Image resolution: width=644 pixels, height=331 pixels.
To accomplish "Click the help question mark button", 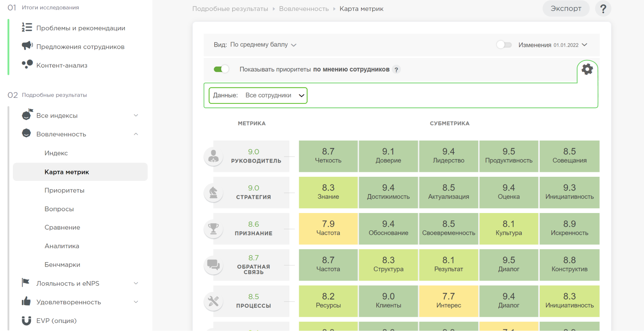I will point(603,8).
